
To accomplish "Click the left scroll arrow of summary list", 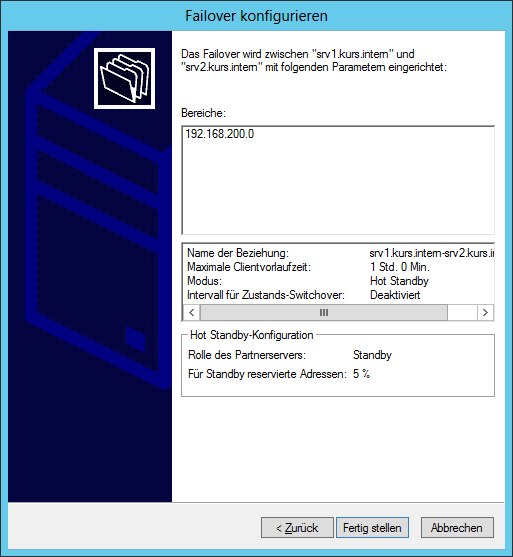I will pyautogui.click(x=192, y=313).
